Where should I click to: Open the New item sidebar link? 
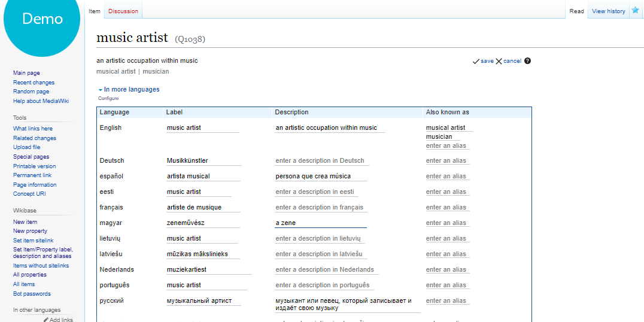(x=25, y=222)
